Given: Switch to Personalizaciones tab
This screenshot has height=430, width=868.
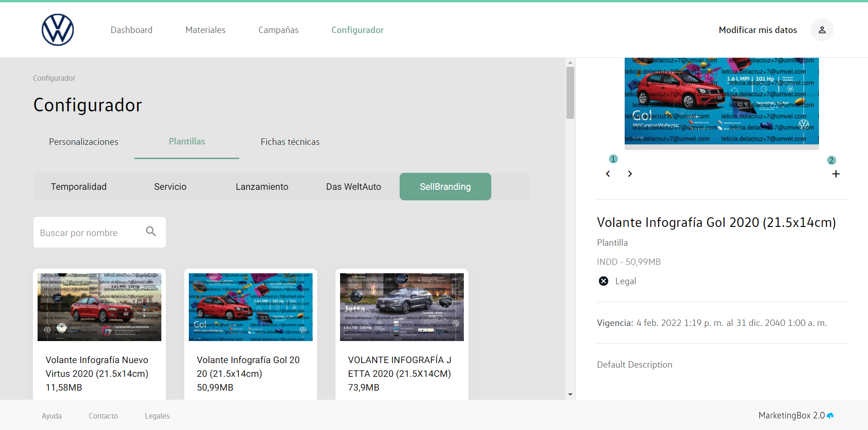Looking at the screenshot, I should 83,142.
